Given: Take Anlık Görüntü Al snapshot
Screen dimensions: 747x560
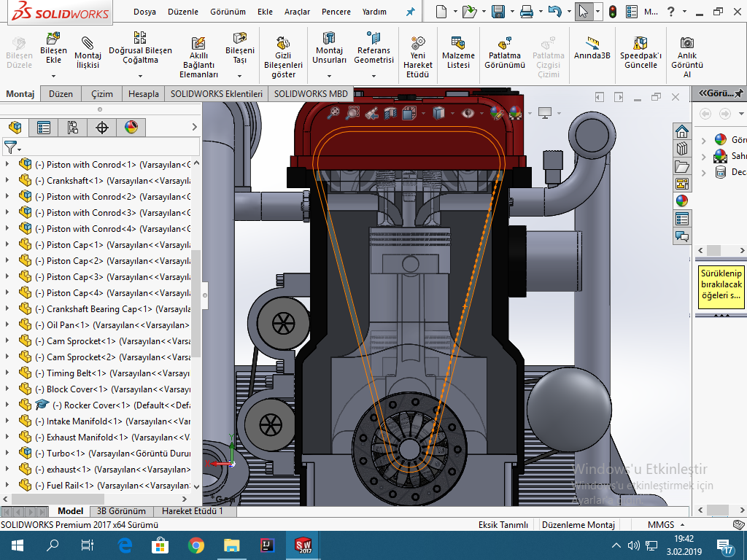Looking at the screenshot, I should pos(687,43).
